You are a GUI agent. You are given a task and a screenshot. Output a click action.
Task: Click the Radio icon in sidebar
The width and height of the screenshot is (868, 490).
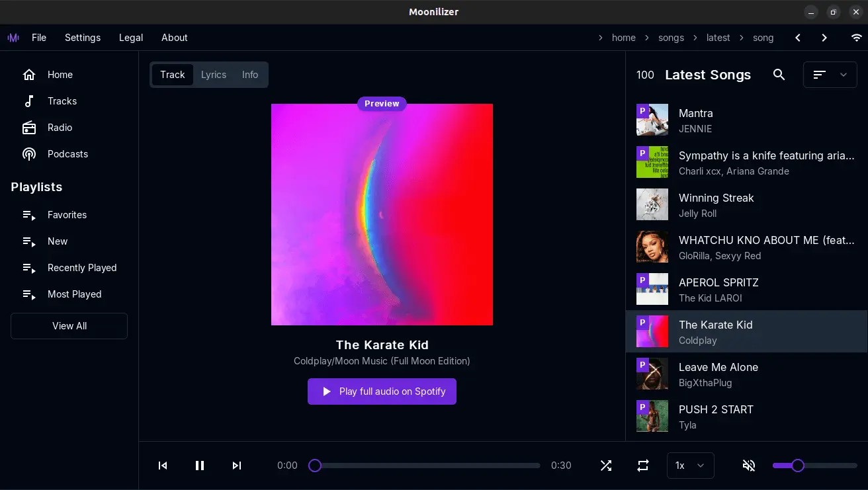29,128
